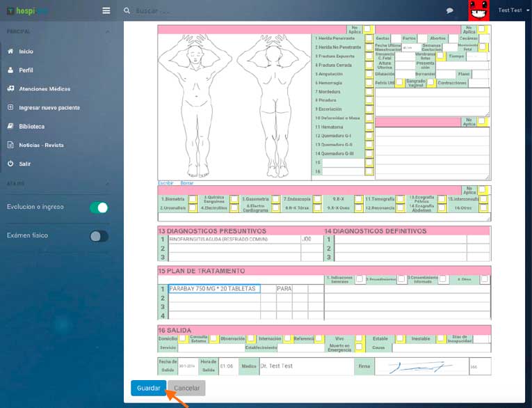Enable the Exámen físico toggle
532x408 pixels.
click(99, 236)
